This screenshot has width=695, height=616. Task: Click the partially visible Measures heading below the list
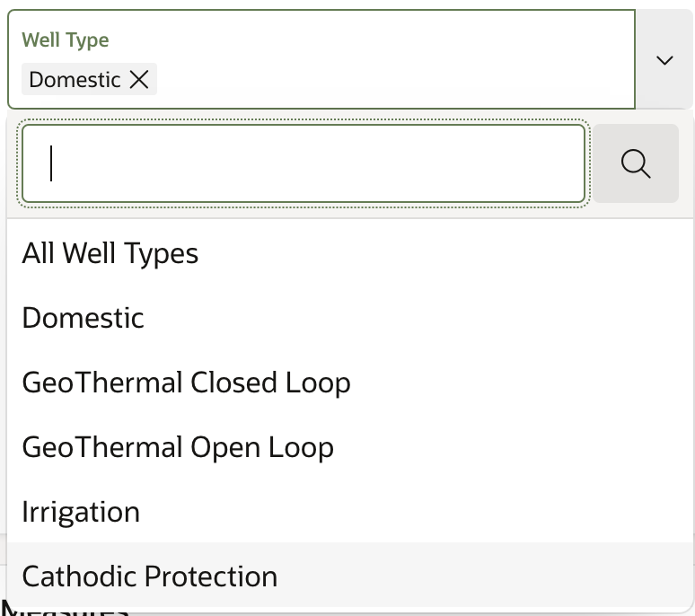pos(65,612)
